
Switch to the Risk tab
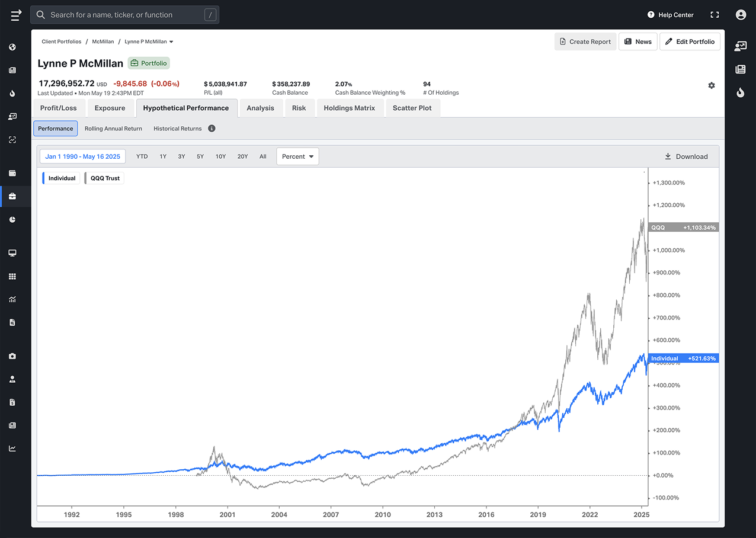(x=300, y=108)
